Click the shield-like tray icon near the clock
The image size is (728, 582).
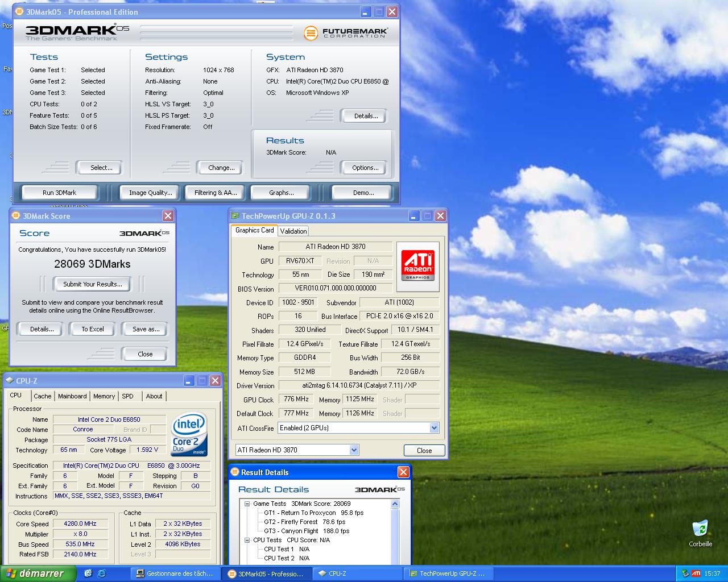(x=685, y=573)
